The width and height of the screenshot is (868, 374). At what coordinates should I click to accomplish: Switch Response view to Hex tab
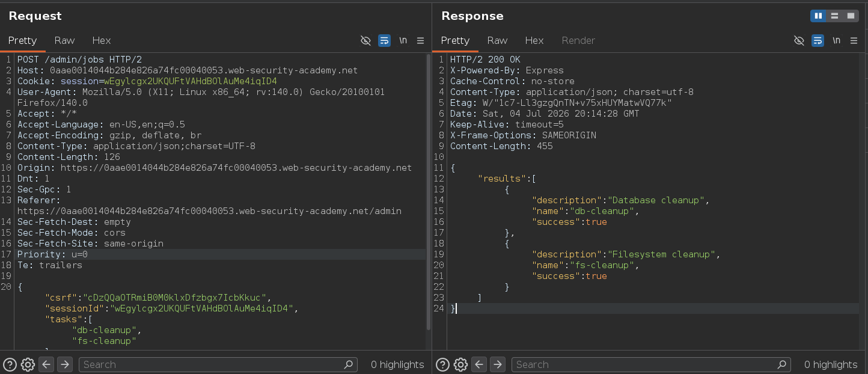tap(534, 40)
